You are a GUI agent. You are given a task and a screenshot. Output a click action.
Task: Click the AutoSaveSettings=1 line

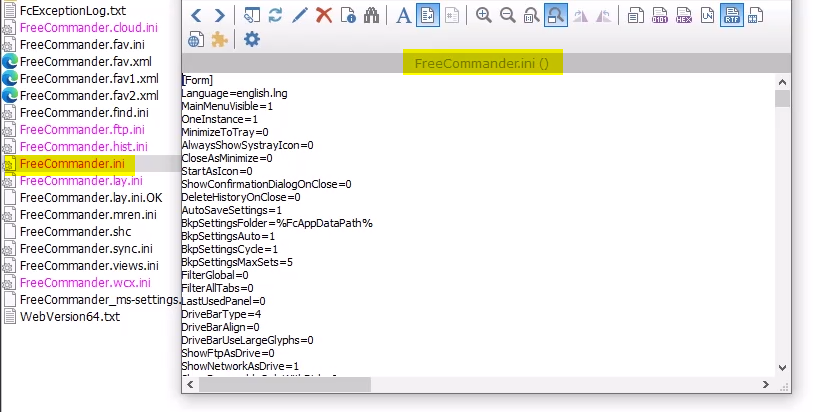[x=232, y=210]
